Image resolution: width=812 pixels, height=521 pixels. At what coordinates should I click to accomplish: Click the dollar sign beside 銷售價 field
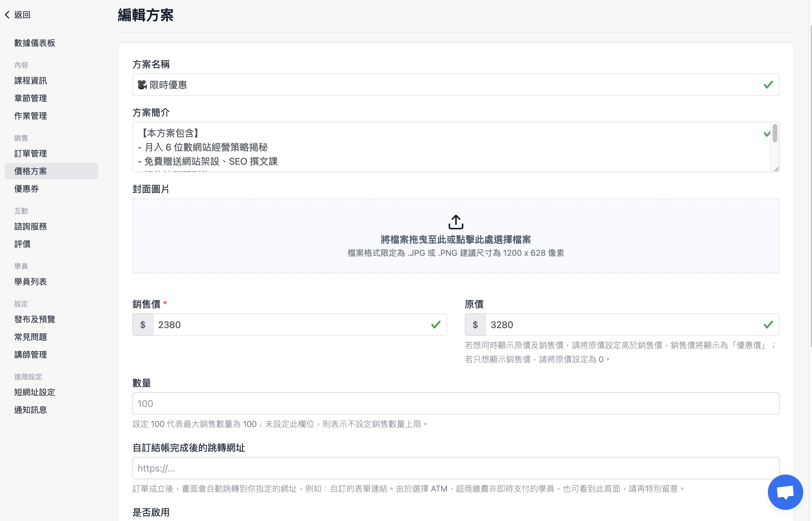point(143,325)
